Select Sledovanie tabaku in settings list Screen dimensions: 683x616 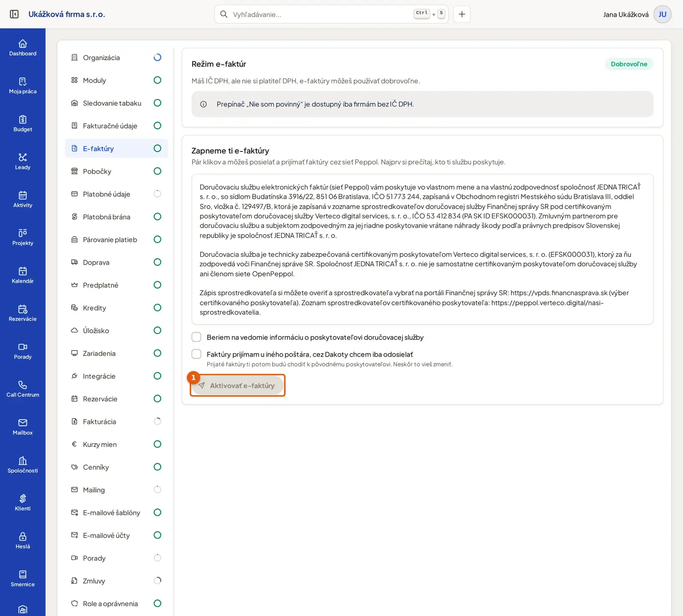pyautogui.click(x=116, y=103)
